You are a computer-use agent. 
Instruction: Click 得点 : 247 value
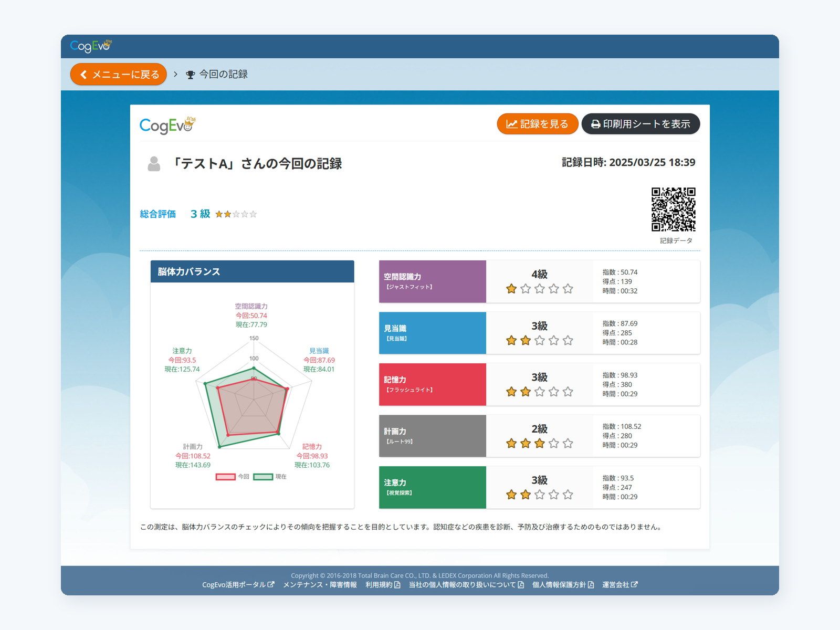[617, 487]
